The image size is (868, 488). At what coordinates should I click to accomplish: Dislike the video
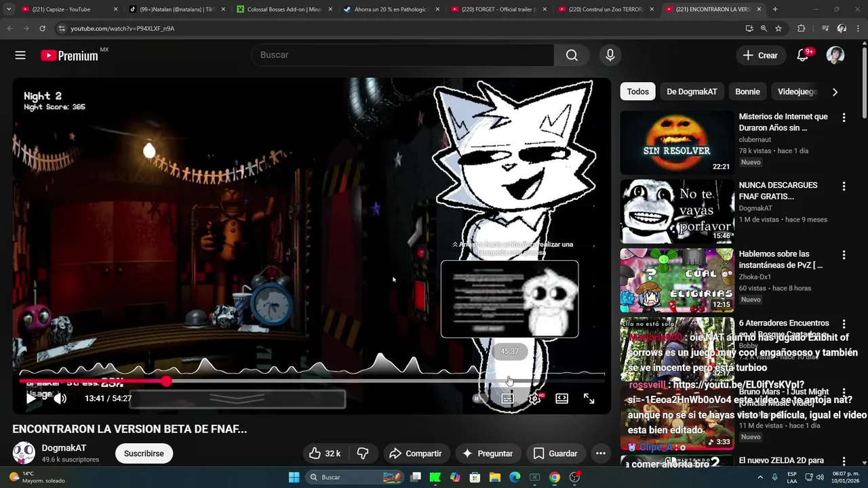tap(363, 453)
